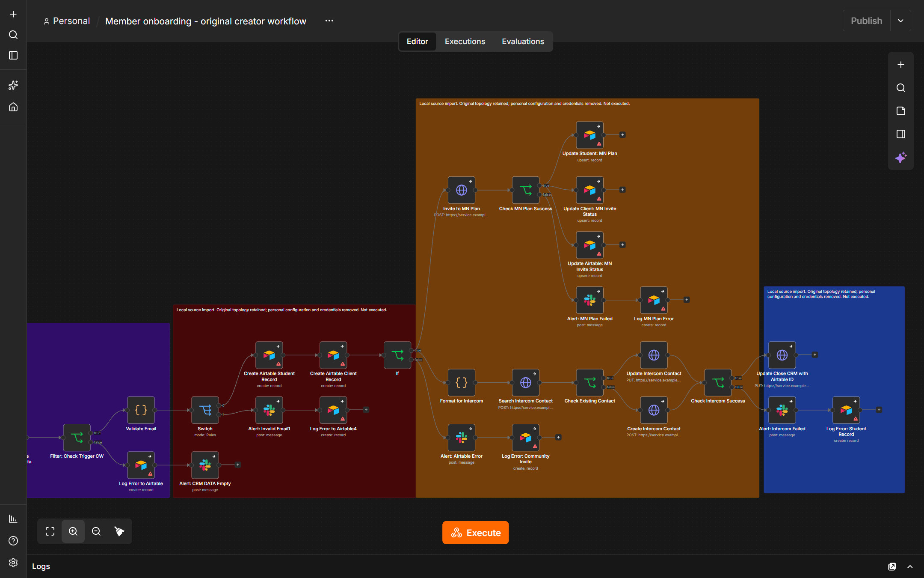This screenshot has height=578, width=924.
Task: Open the left sidebar search icon
Action: click(13, 35)
